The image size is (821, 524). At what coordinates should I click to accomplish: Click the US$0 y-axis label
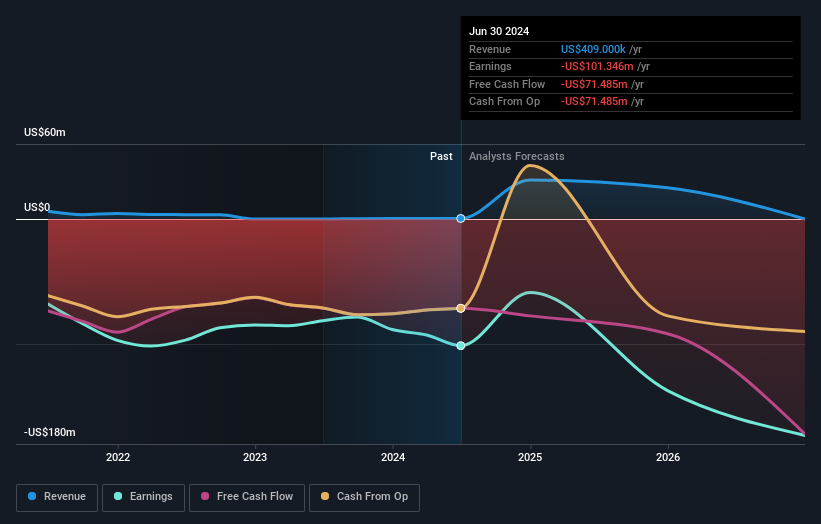click(37, 207)
